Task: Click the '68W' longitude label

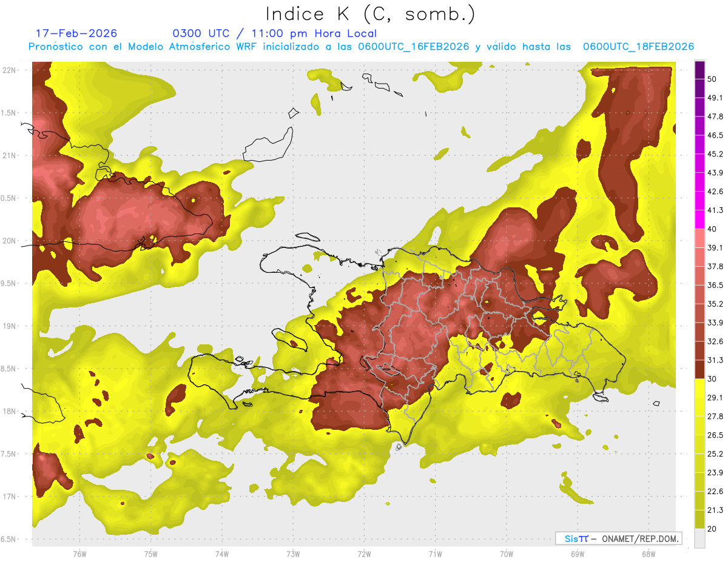Action: (x=649, y=554)
